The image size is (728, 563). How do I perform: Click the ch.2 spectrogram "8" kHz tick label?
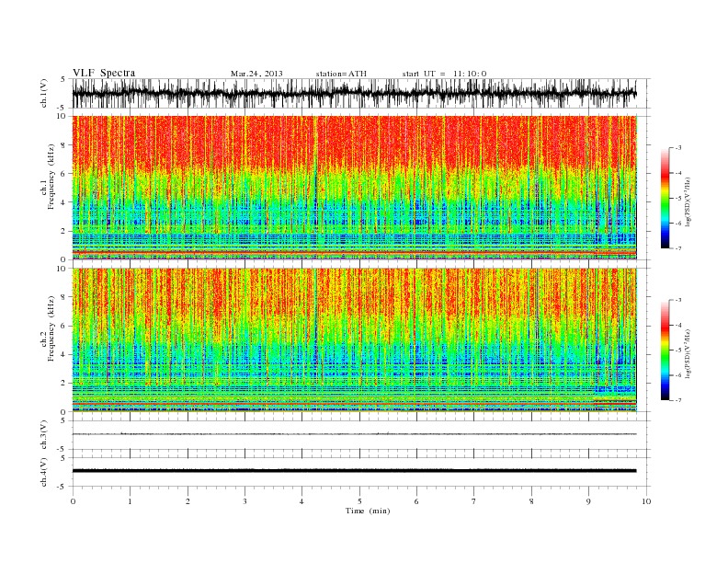point(63,297)
